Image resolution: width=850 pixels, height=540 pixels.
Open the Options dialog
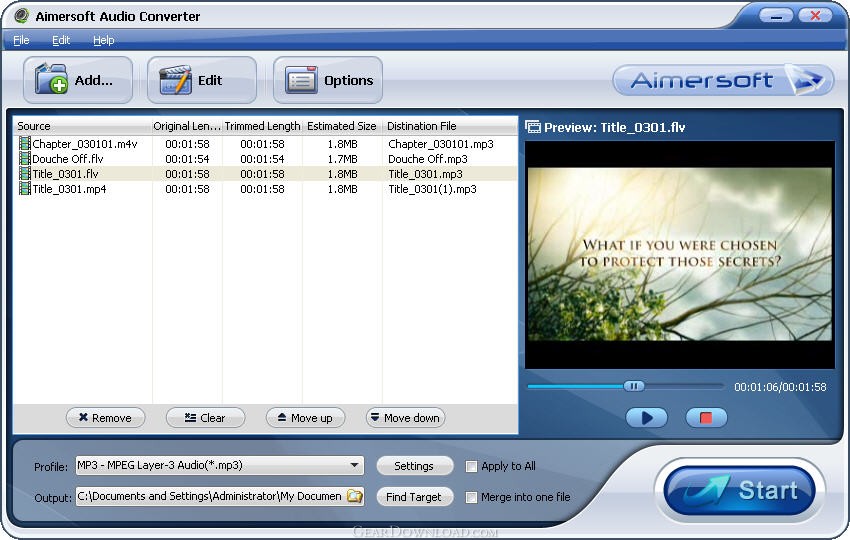[x=328, y=80]
